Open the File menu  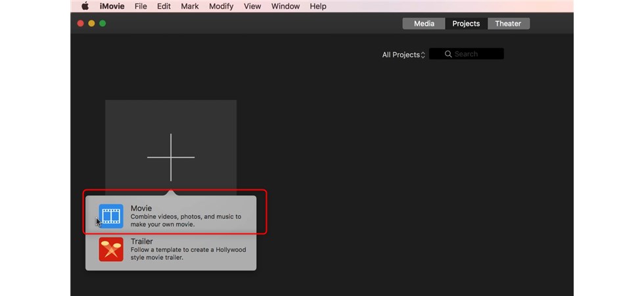pos(141,6)
